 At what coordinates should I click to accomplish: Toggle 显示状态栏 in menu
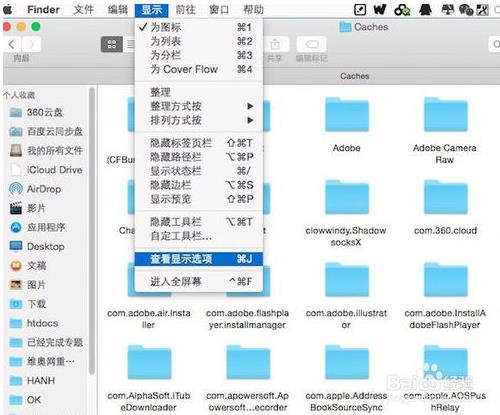[199, 171]
